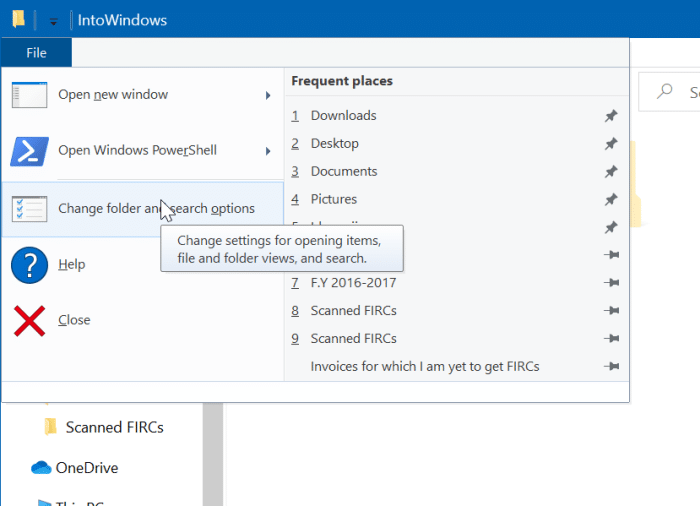
Task: Expand Open new window submenu arrow
Action: coord(268,95)
